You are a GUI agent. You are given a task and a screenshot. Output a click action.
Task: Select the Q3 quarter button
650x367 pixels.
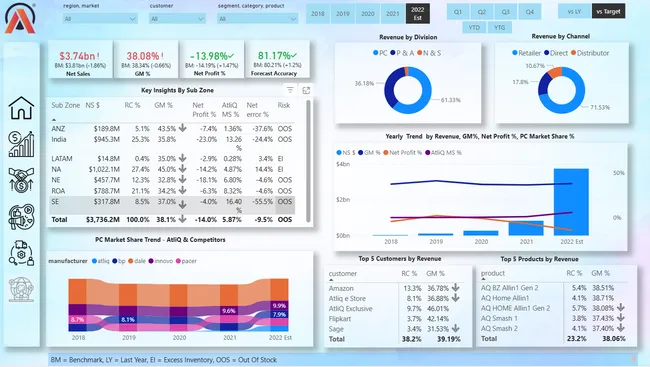[506, 12]
